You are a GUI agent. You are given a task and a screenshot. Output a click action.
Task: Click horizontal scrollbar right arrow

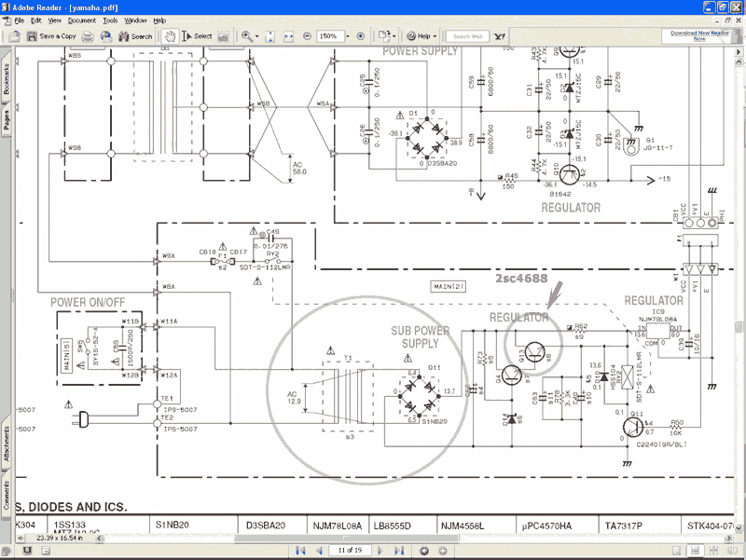pyautogui.click(x=728, y=539)
